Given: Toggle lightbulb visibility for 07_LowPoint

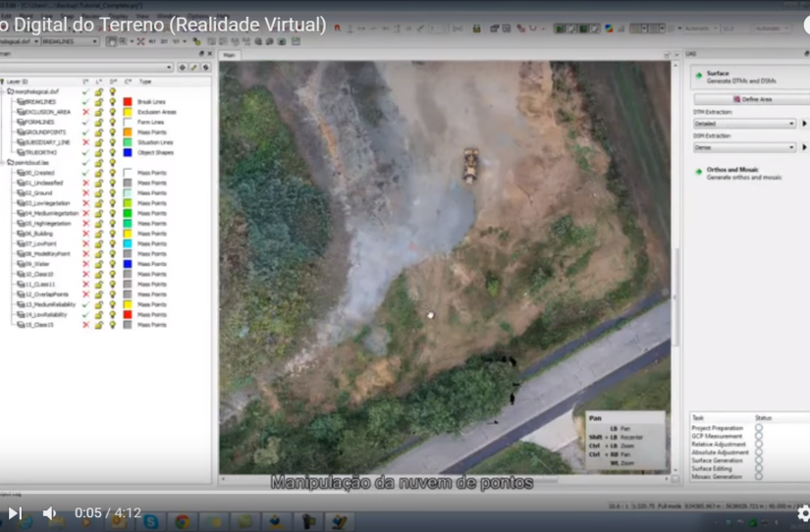Looking at the screenshot, I should (113, 243).
